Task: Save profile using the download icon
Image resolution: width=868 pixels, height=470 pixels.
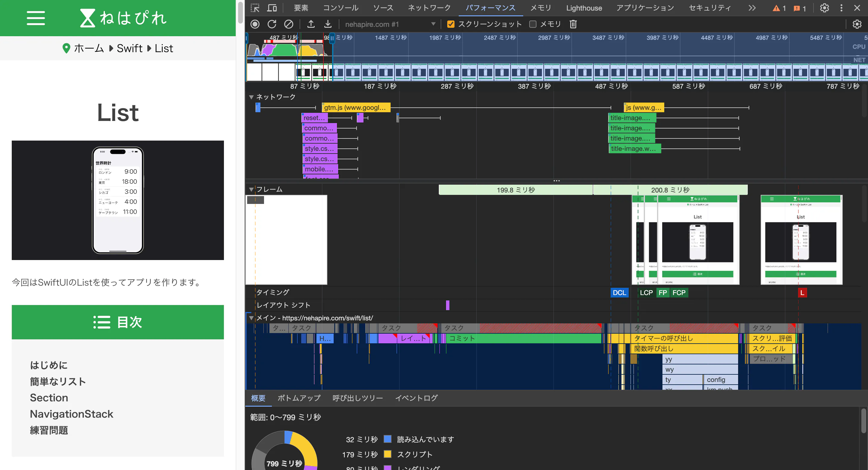Action: pyautogui.click(x=328, y=24)
